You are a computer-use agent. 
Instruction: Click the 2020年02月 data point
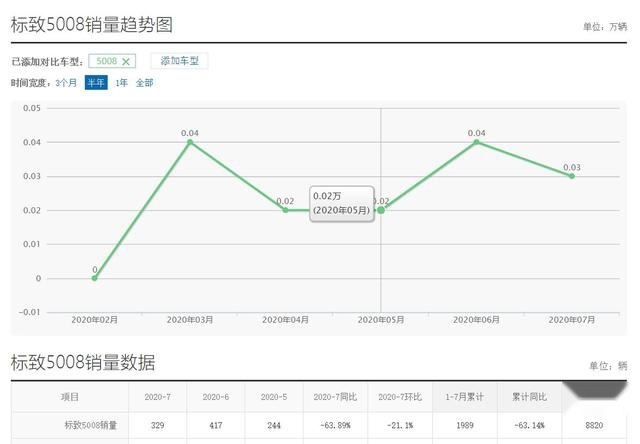[95, 278]
